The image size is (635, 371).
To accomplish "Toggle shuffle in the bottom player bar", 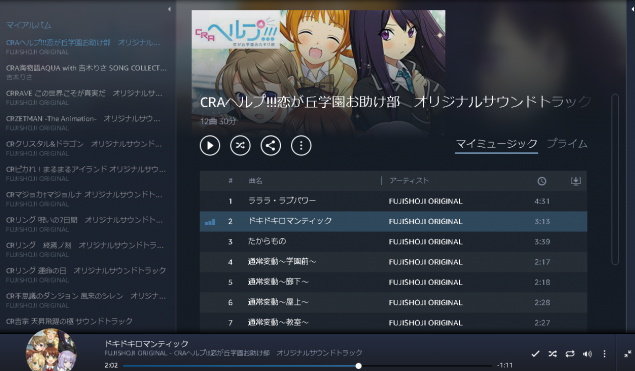I will [552, 354].
